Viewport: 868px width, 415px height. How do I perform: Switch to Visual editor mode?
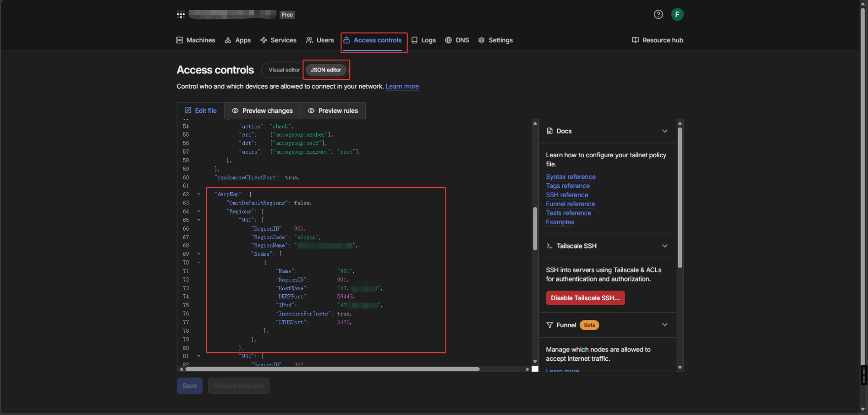click(284, 70)
